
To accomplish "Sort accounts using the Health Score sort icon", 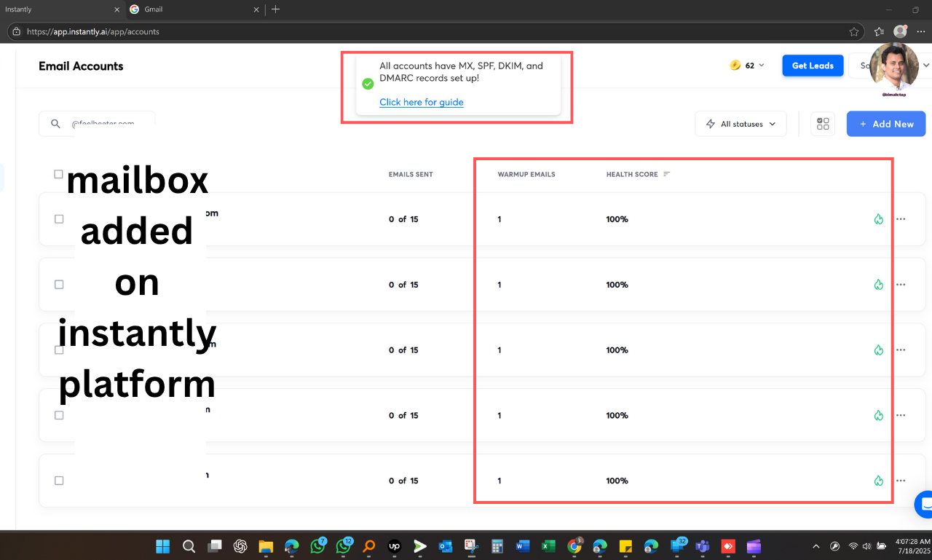I will click(x=666, y=174).
